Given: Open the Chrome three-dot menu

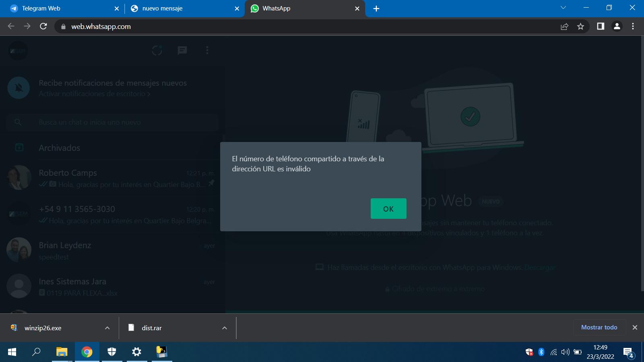Looking at the screenshot, I should coord(633,26).
